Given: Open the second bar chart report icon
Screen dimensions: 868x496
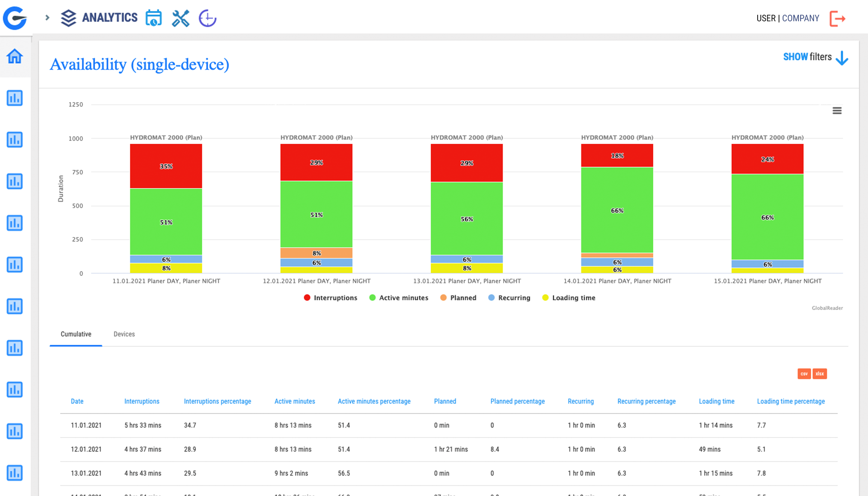Looking at the screenshot, I should [15, 140].
